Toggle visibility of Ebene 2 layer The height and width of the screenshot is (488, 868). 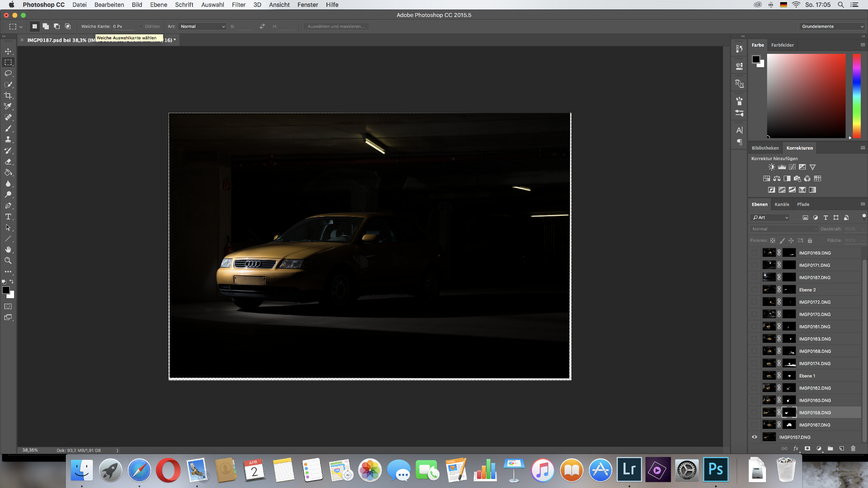click(x=754, y=290)
